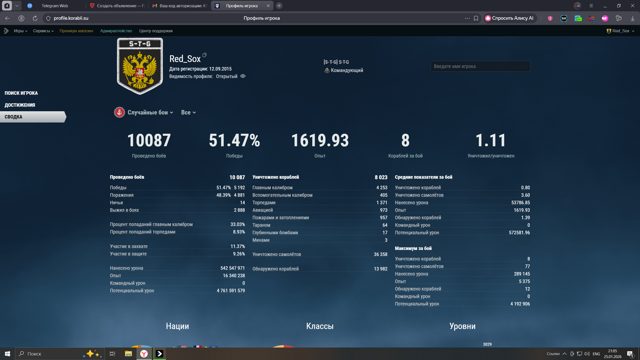The width and height of the screenshot is (640, 360).
Task: Click the bookmark icon in the address bar
Action: pos(476,18)
